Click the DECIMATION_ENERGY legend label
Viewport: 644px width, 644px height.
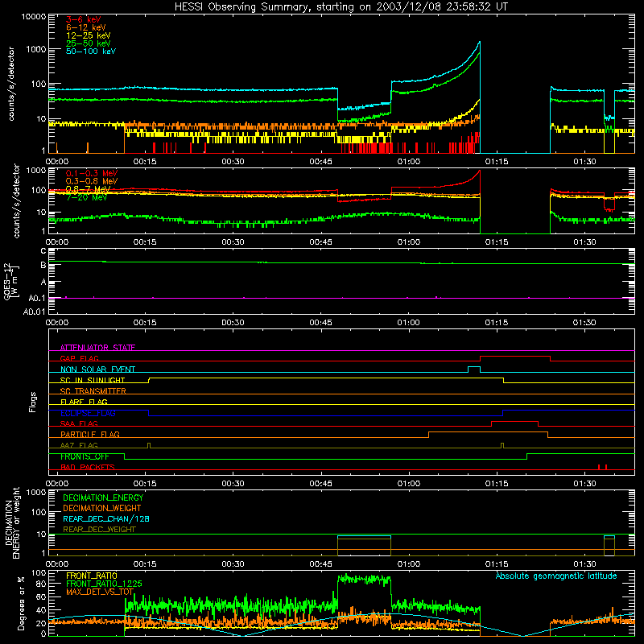103,497
